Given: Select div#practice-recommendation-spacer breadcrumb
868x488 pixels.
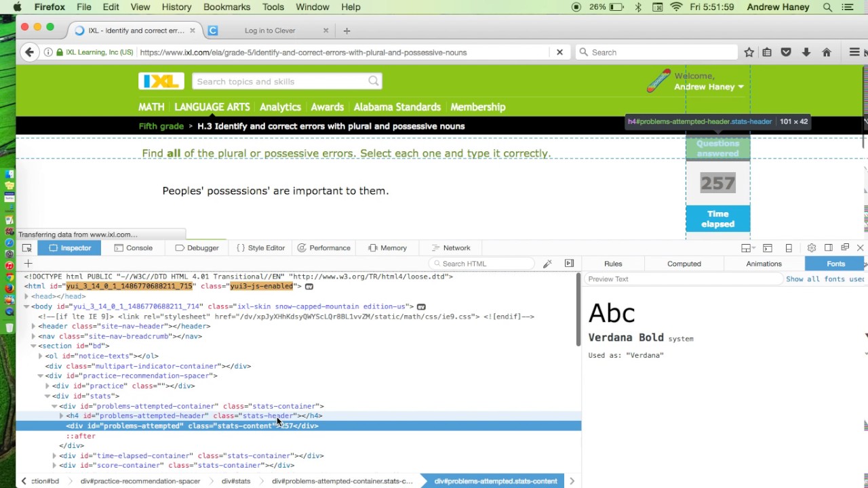Looking at the screenshot, I should pyautogui.click(x=140, y=481).
